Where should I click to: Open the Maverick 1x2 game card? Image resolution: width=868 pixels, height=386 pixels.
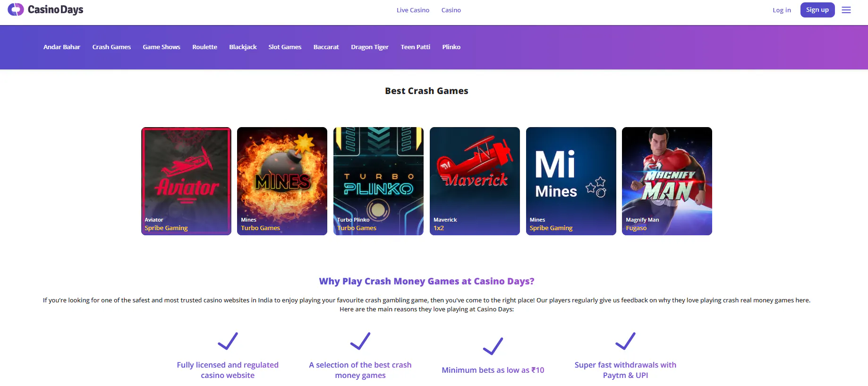coord(475,181)
